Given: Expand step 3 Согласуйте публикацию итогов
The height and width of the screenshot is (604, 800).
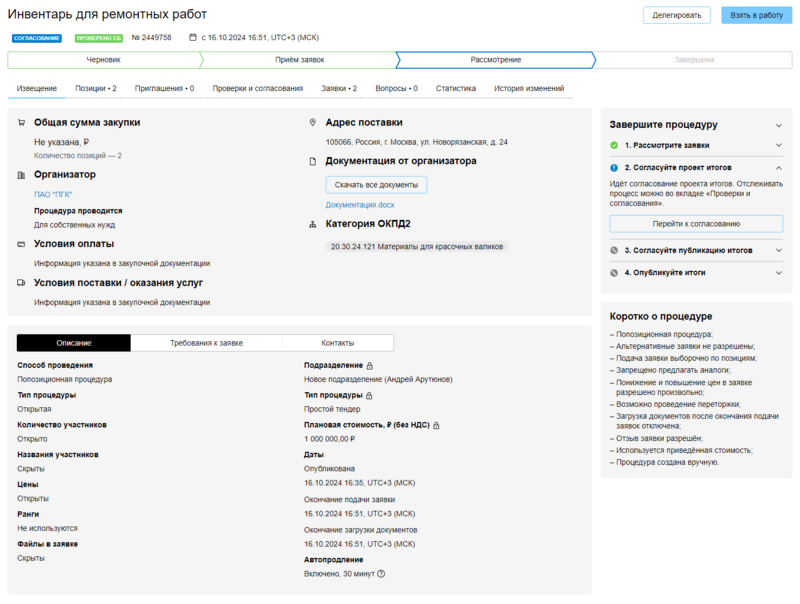Looking at the screenshot, I should point(778,250).
